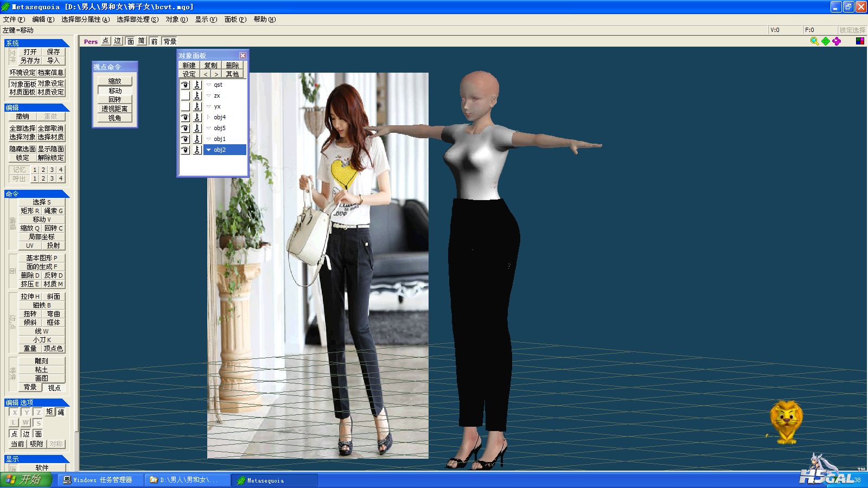Viewport: 868px width, 488px height.
Task: Click the yellow magnifier zoom icon
Action: [814, 41]
